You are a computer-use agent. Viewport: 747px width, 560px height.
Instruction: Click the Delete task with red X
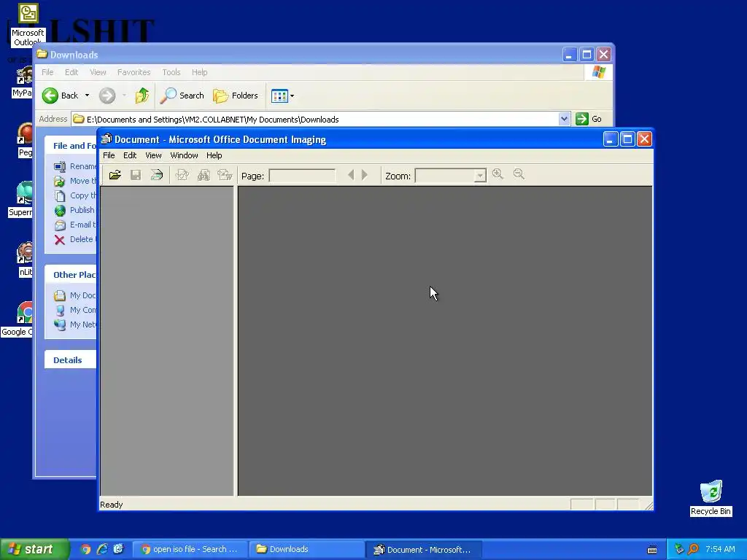pos(75,239)
